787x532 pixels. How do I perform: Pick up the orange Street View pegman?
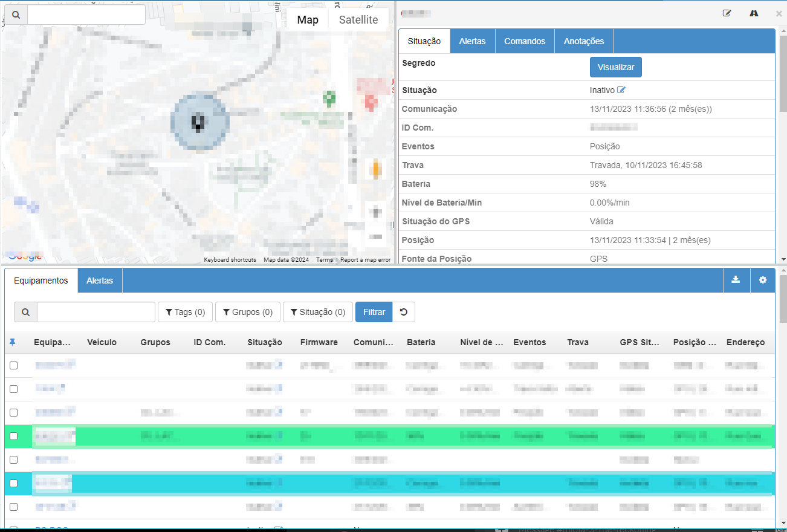376,169
